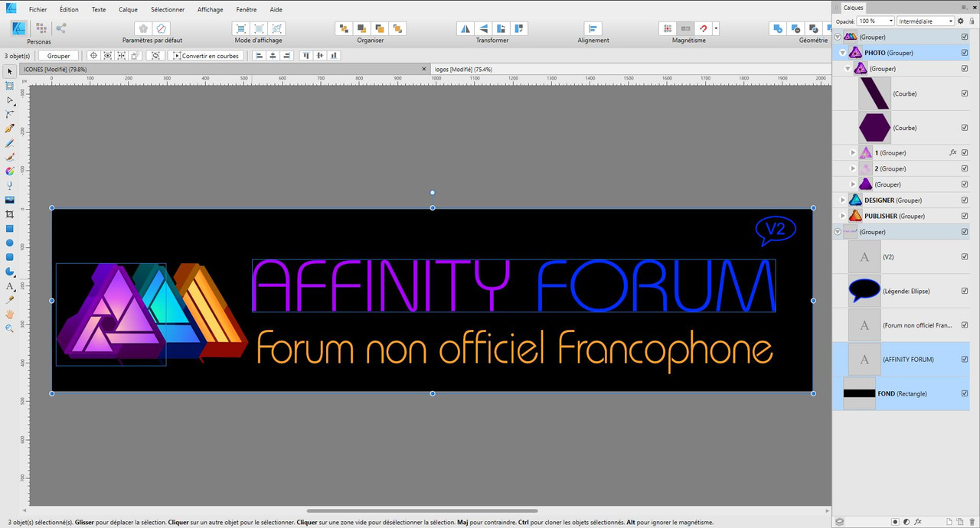The width and height of the screenshot is (980, 528).
Task: Toggle visibility of Légende: Ellipse layer
Action: [965, 291]
